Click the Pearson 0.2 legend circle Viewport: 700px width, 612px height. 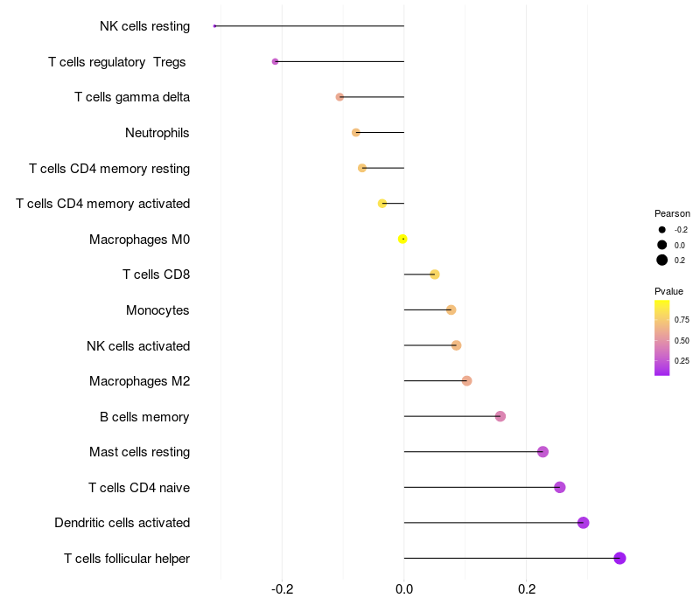tap(662, 260)
